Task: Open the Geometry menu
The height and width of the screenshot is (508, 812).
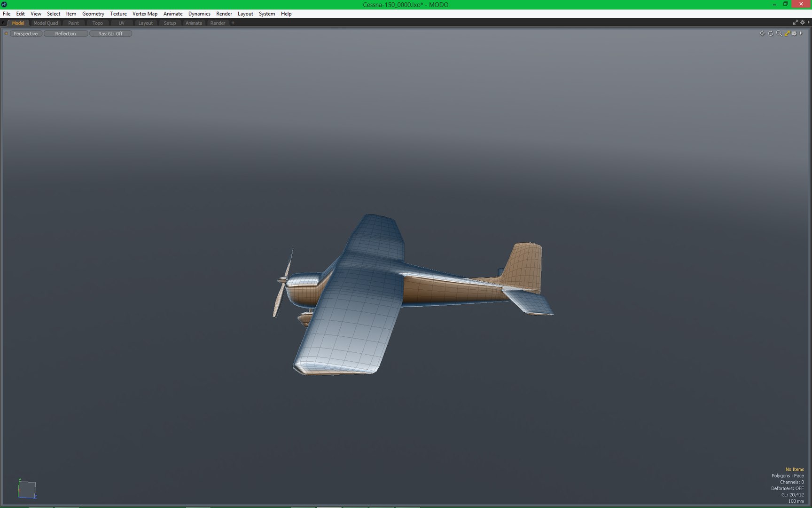Action: point(93,14)
